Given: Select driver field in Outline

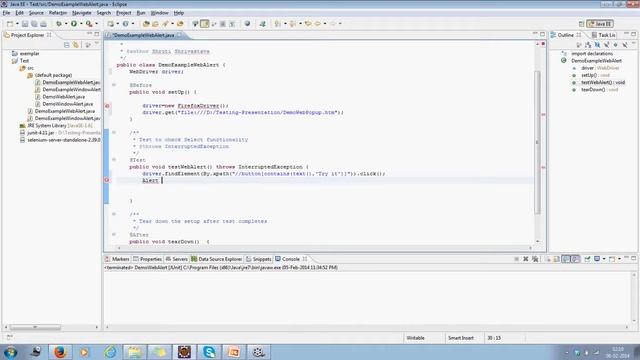Looking at the screenshot, I should (x=600, y=68).
